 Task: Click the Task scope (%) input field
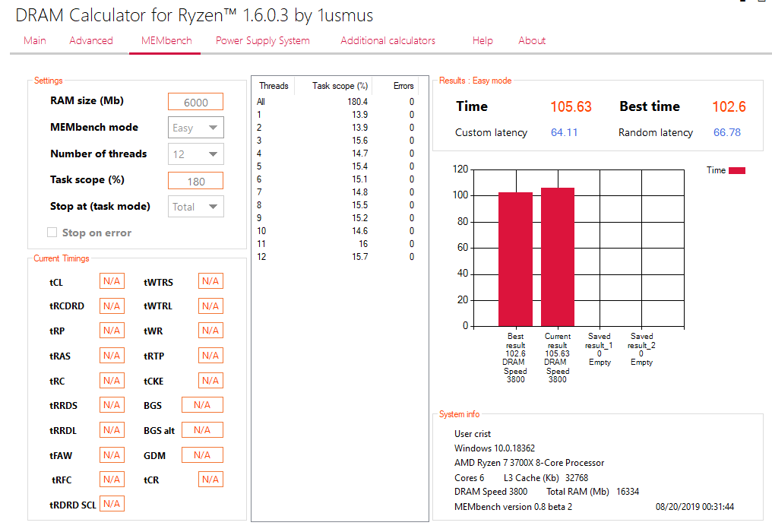195,181
